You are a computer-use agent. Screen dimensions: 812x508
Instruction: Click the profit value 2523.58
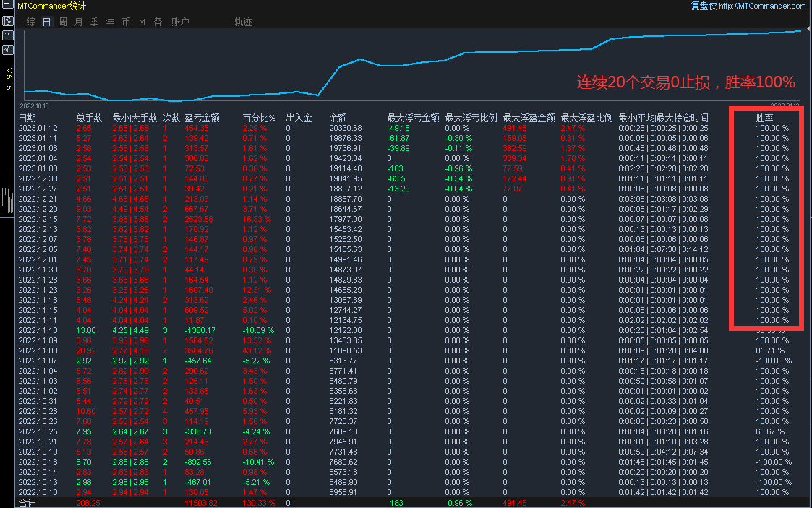click(199, 220)
